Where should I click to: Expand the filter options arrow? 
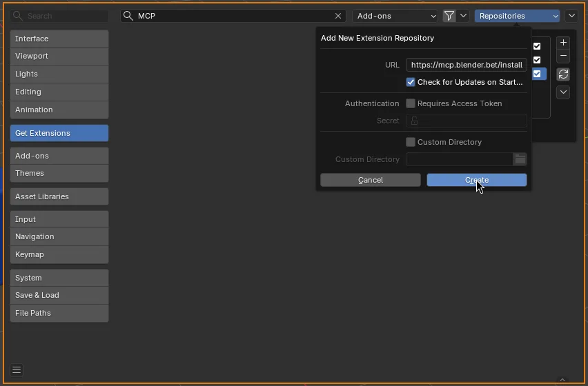pyautogui.click(x=463, y=16)
